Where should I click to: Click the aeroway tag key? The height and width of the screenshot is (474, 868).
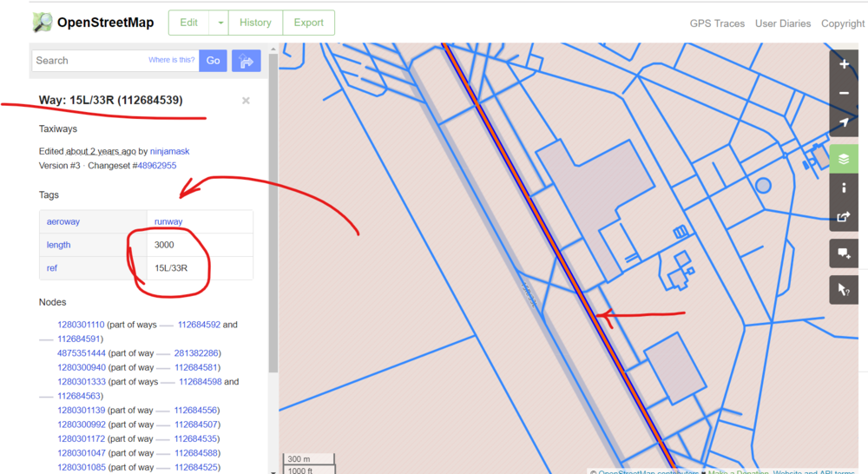(63, 221)
